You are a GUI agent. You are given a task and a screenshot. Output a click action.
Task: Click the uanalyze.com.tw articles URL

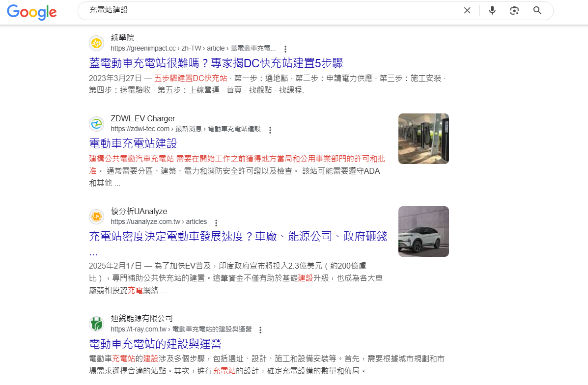click(159, 222)
